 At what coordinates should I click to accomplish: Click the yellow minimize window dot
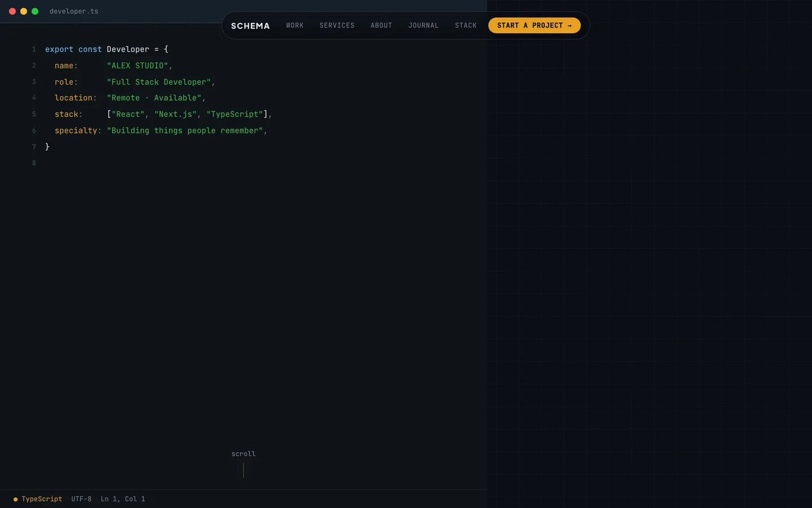tap(24, 11)
